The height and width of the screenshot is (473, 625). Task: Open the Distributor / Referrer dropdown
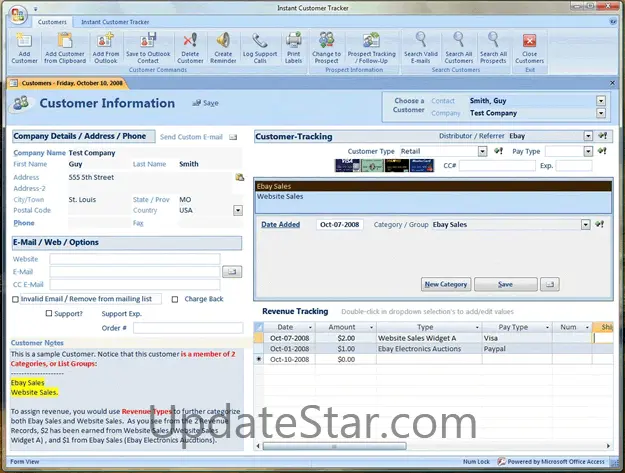588,136
